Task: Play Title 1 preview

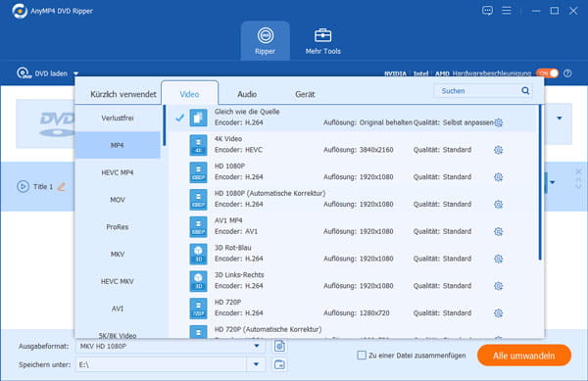Action: pos(23,186)
